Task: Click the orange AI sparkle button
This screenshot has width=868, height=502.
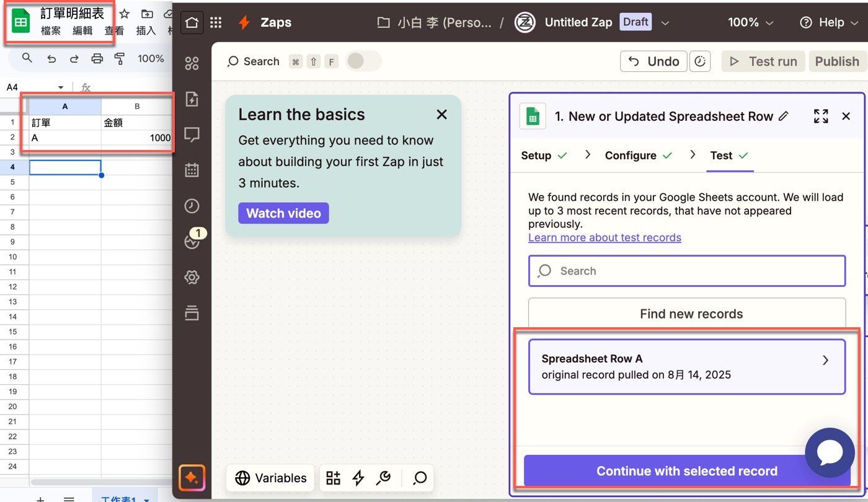Action: tap(192, 478)
